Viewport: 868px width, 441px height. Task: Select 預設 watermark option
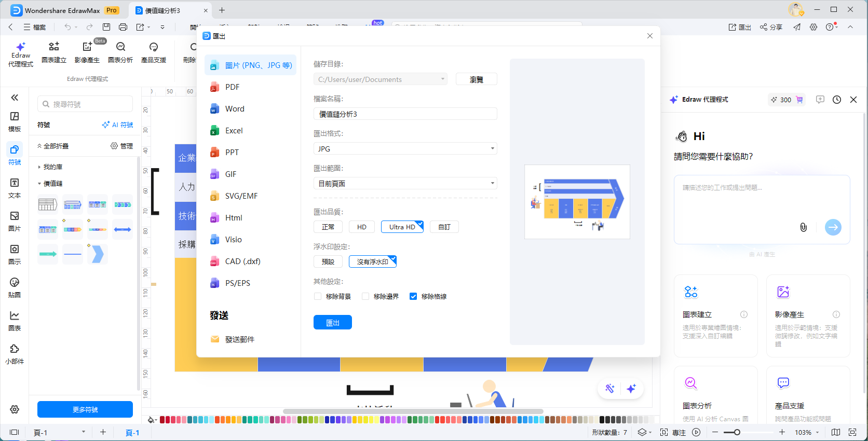pos(328,261)
